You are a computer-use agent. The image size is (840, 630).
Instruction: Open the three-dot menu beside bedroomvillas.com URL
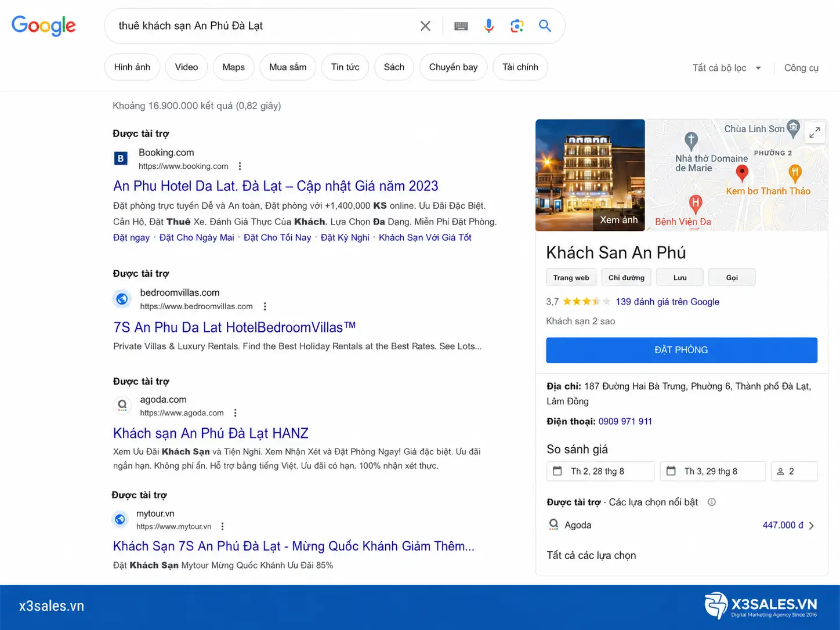pyautogui.click(x=265, y=306)
